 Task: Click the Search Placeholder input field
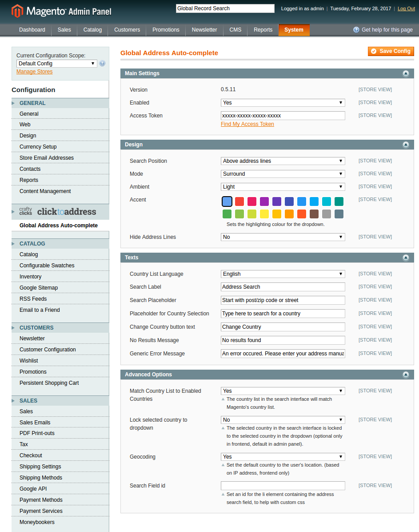[x=283, y=300]
